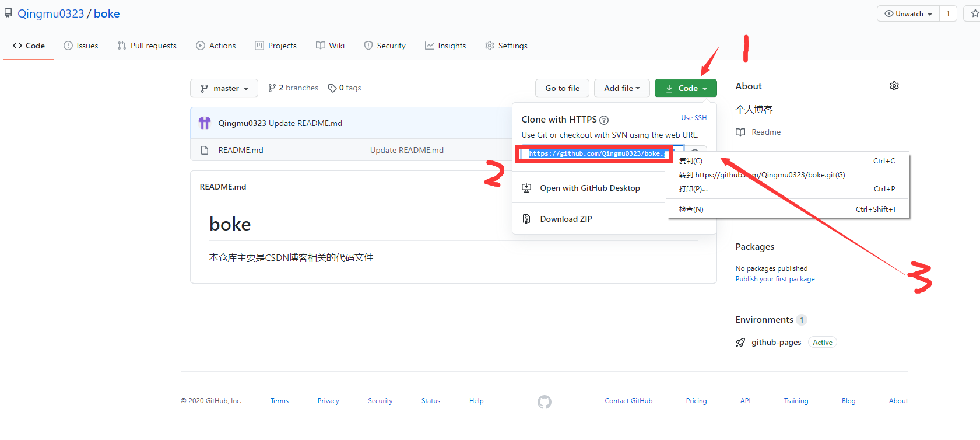Open the Update README.md commit message by Qingmu0323

305,123
